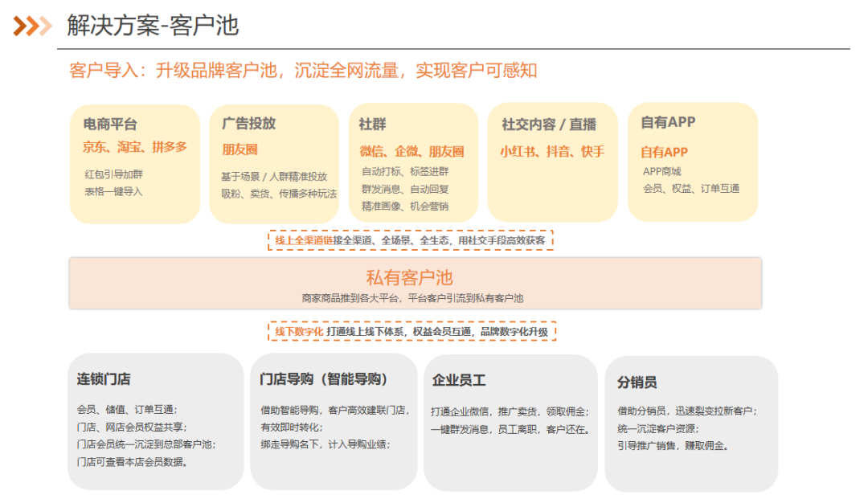Select the 线上全渠道链 dashed callout box
Screen dimensions: 868x499
410,239
